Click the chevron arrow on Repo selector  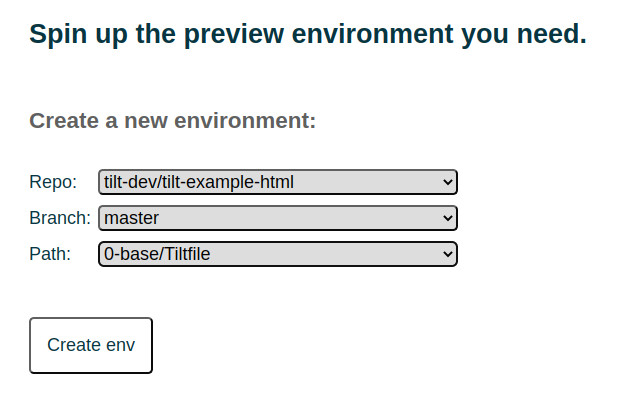447,182
